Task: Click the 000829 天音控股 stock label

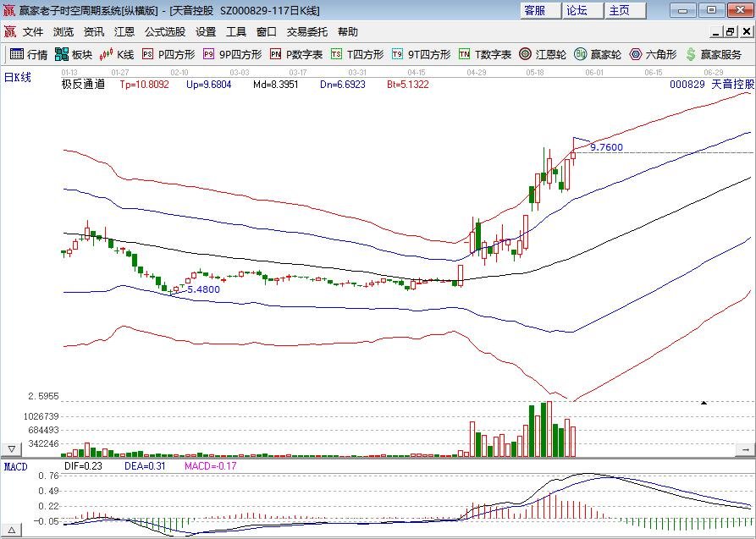Action: click(712, 85)
